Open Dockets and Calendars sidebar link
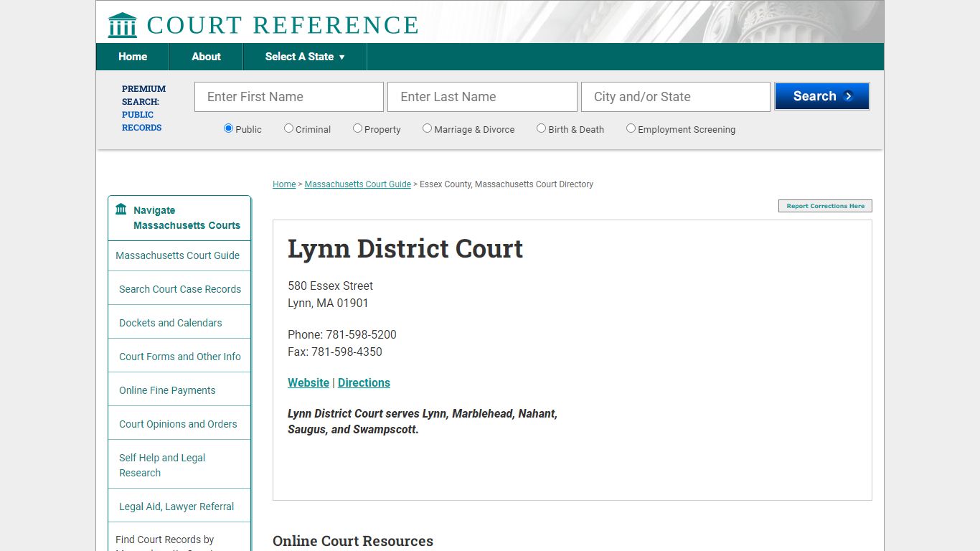The width and height of the screenshot is (980, 551). (179, 323)
